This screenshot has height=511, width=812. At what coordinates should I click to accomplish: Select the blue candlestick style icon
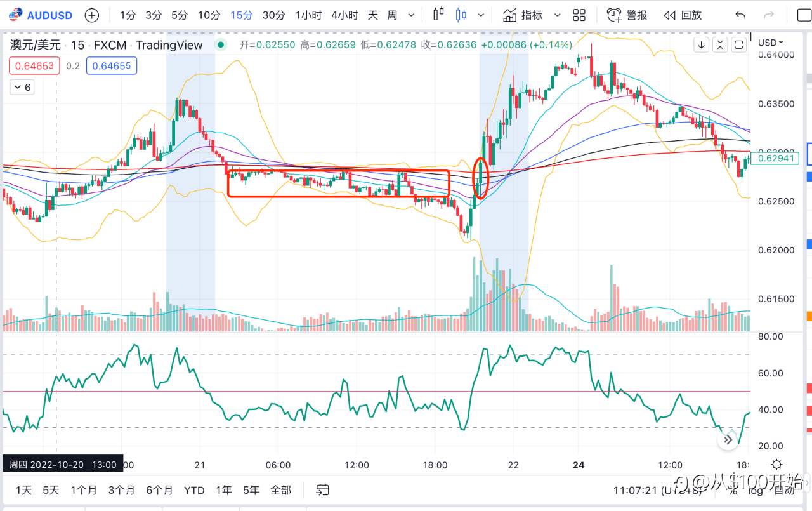(x=461, y=15)
